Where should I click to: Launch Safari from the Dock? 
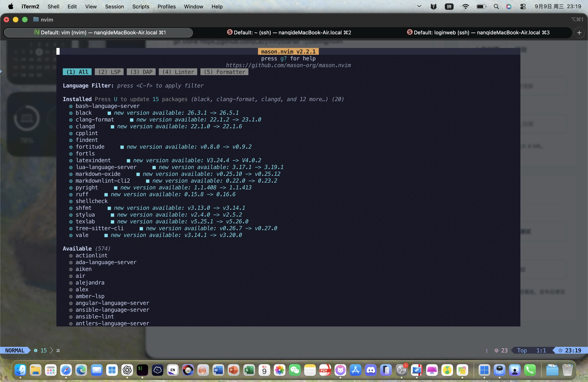66,370
